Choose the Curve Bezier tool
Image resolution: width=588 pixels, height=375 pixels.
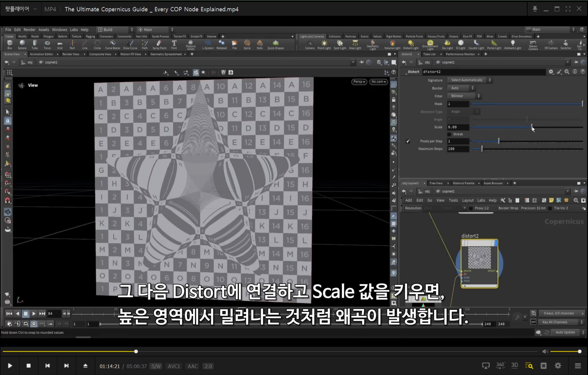(x=113, y=45)
